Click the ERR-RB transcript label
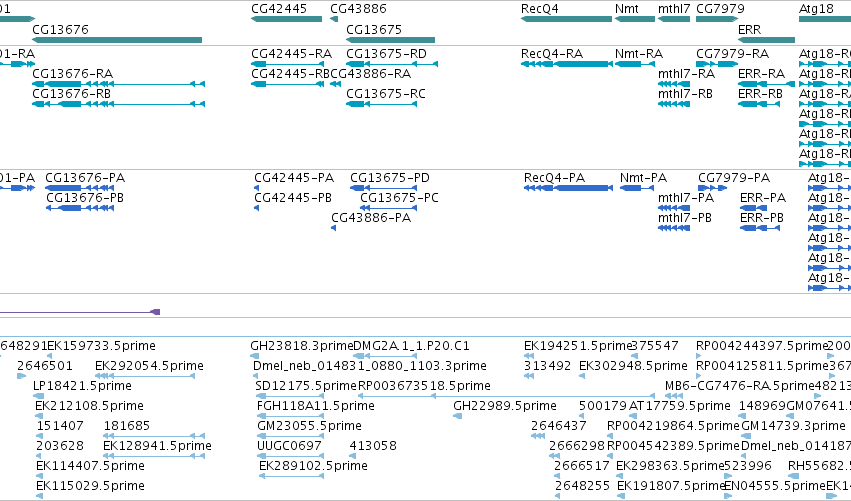The image size is (851, 501). tap(760, 94)
